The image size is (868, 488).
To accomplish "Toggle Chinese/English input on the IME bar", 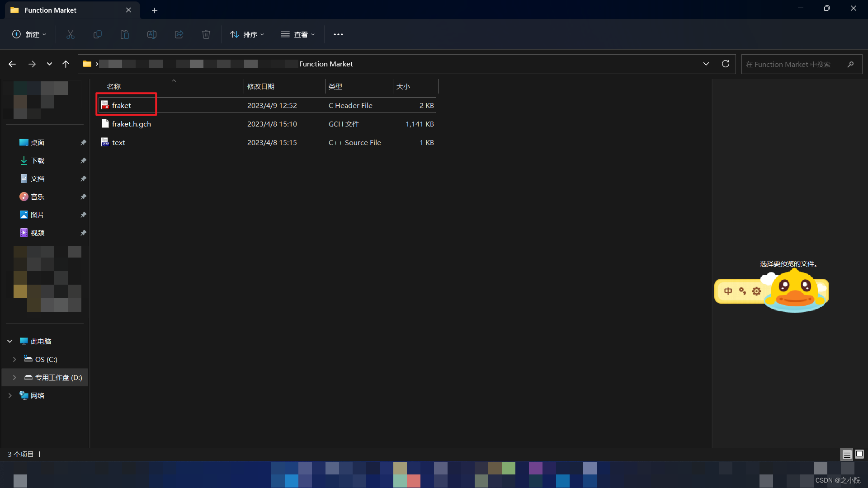I will 729,291.
